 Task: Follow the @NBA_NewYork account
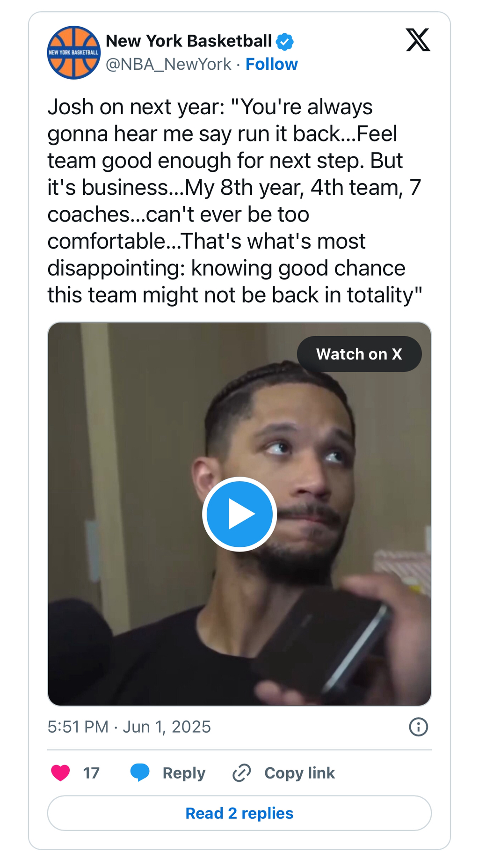(x=271, y=64)
